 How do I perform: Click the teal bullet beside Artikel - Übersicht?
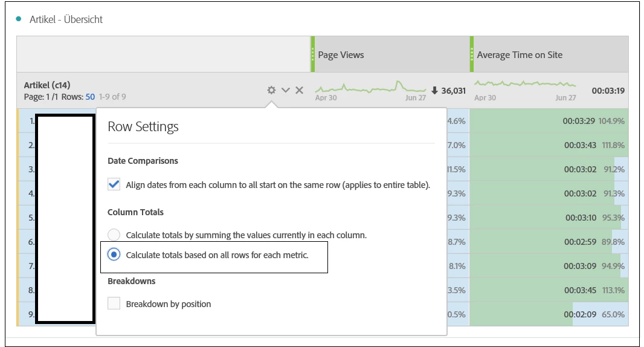(x=19, y=19)
